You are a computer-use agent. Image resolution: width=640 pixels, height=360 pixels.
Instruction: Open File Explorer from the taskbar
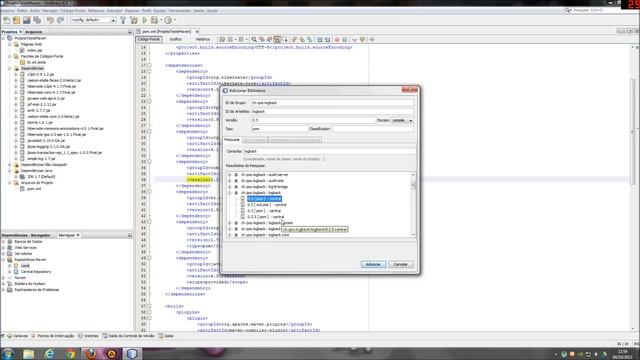29,353
